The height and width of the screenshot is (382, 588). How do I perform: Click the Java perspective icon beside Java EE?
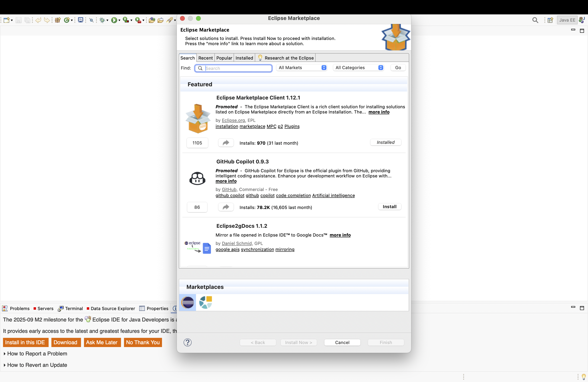coord(582,20)
